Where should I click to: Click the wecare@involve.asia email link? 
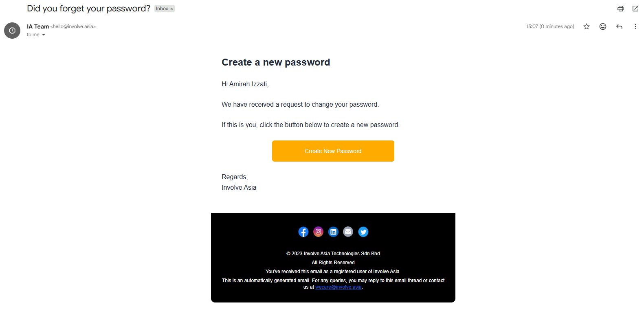pos(338,287)
